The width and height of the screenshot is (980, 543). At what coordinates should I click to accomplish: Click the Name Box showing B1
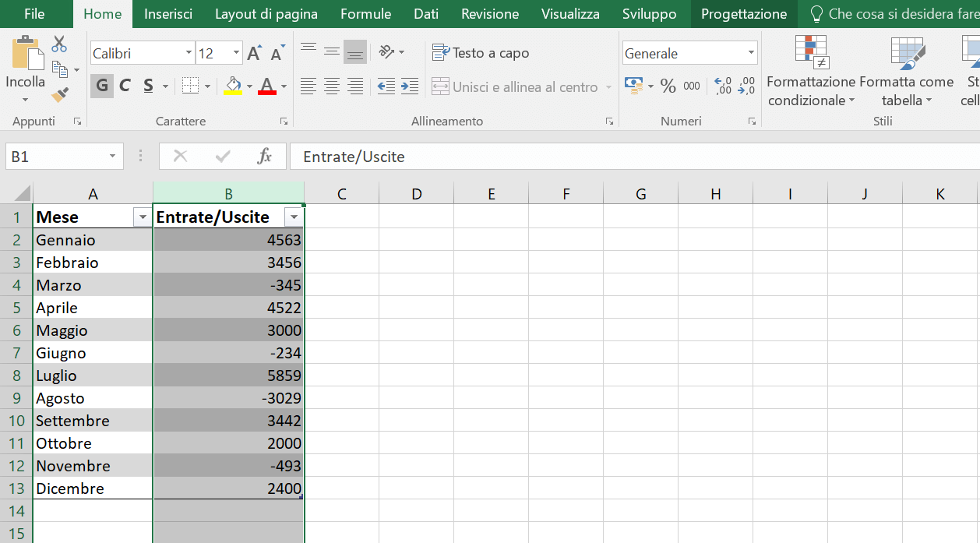pos(64,157)
